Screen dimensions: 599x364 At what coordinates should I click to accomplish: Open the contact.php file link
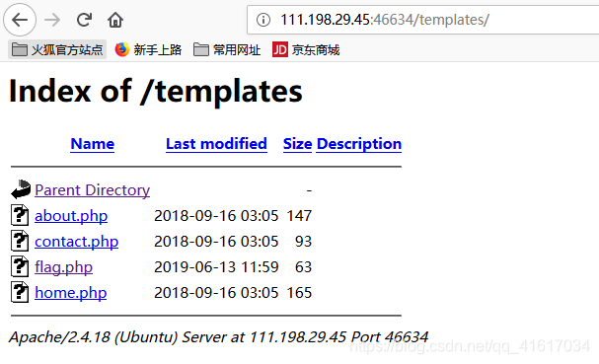coord(76,242)
